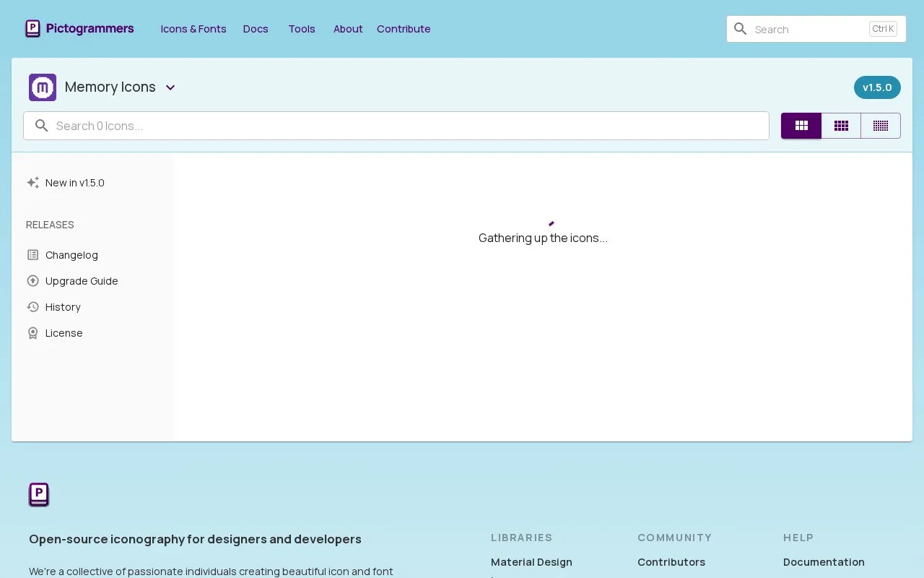The image size is (924, 578).
Task: Click the History clock icon
Action: click(33, 307)
